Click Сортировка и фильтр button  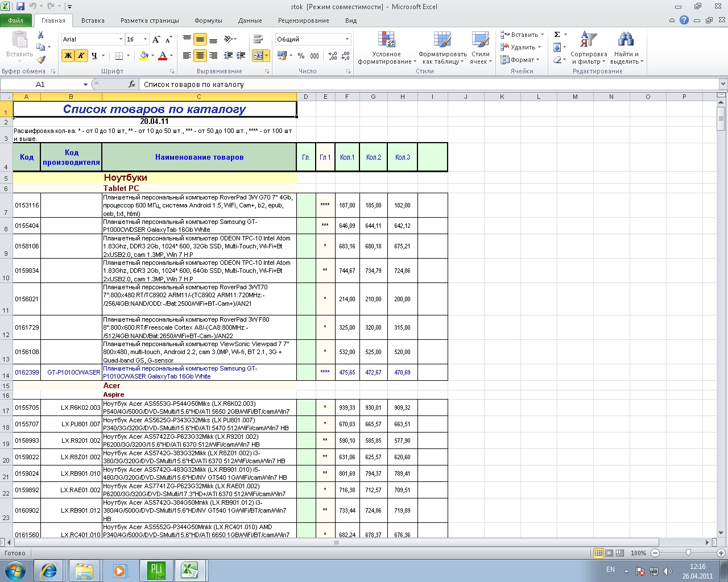point(589,48)
